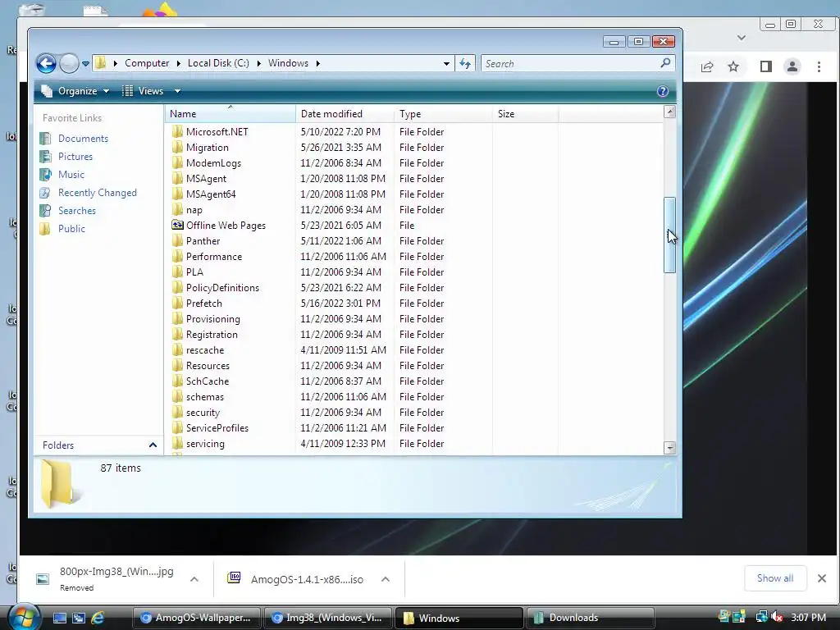
Task: Select the schemas folder name
Action: pos(205,397)
